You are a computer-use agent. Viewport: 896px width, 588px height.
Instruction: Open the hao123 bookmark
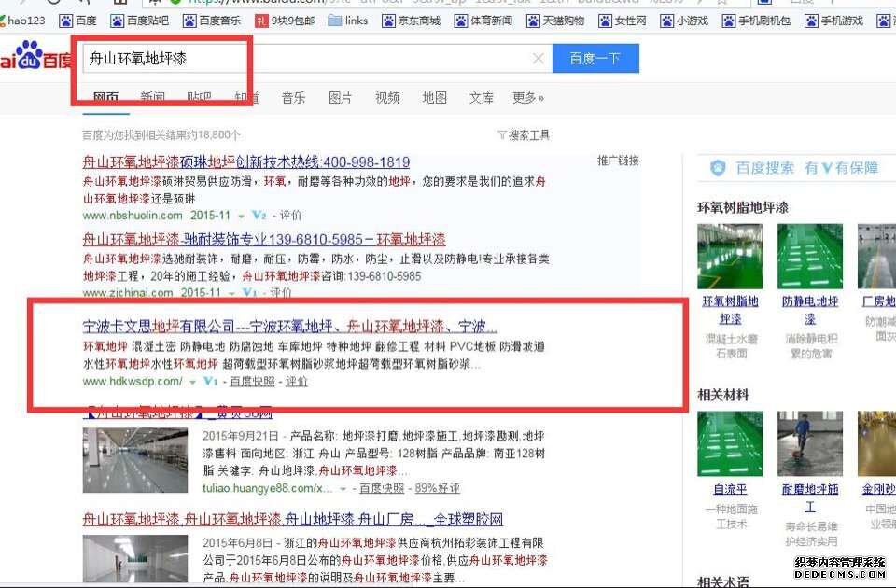pos(22,21)
